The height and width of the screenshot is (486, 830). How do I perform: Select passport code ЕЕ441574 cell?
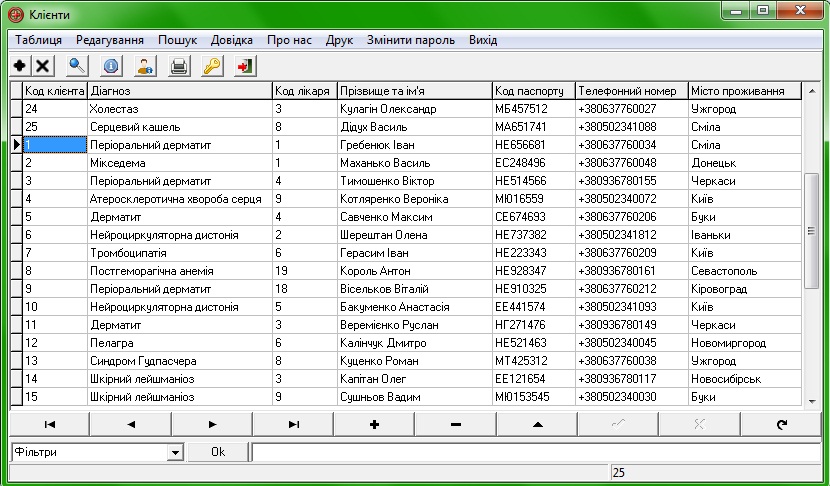click(x=534, y=307)
